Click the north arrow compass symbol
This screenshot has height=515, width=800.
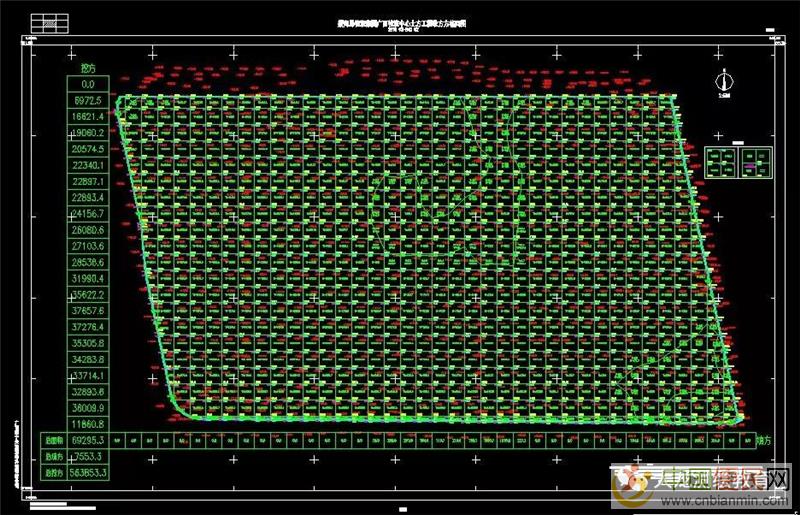tap(721, 83)
